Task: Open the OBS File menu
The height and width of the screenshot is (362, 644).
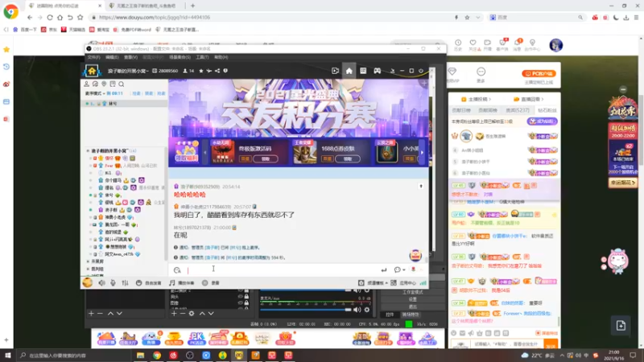Action: 93,57
